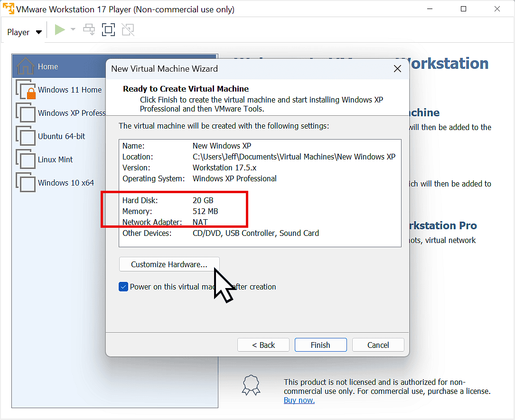Image resolution: width=515 pixels, height=420 pixels.
Task: Click the Send Ctrl+Alt+Del toolbar icon
Action: tap(89, 29)
